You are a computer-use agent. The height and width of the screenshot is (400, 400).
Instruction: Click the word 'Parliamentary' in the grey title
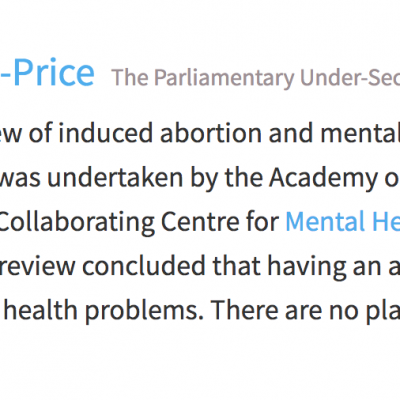pyautogui.click(x=224, y=78)
